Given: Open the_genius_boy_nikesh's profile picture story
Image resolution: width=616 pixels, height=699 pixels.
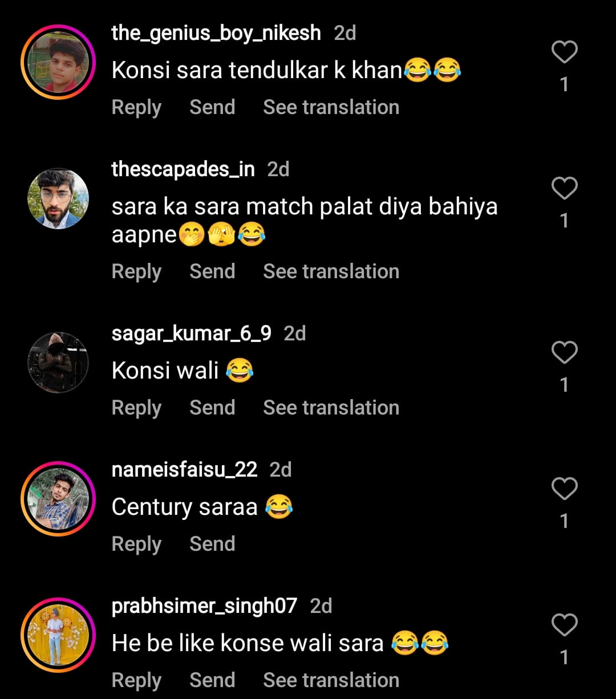Looking at the screenshot, I should (x=58, y=62).
